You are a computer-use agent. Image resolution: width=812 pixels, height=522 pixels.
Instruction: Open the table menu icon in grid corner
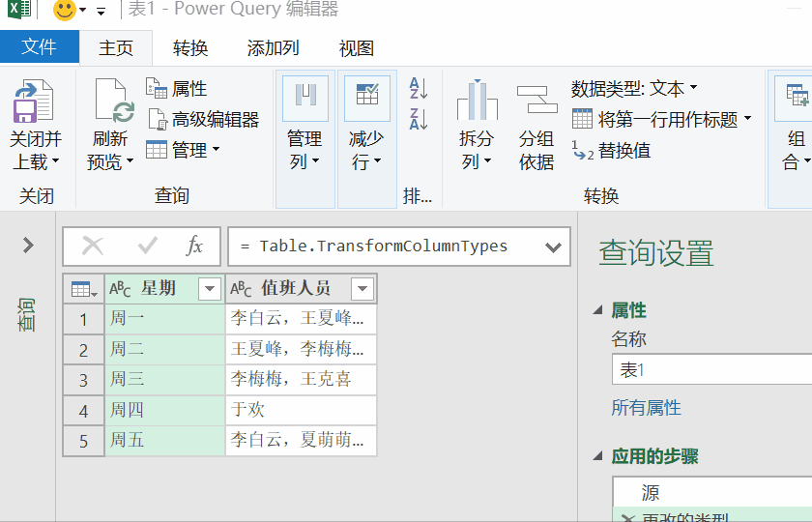point(84,289)
